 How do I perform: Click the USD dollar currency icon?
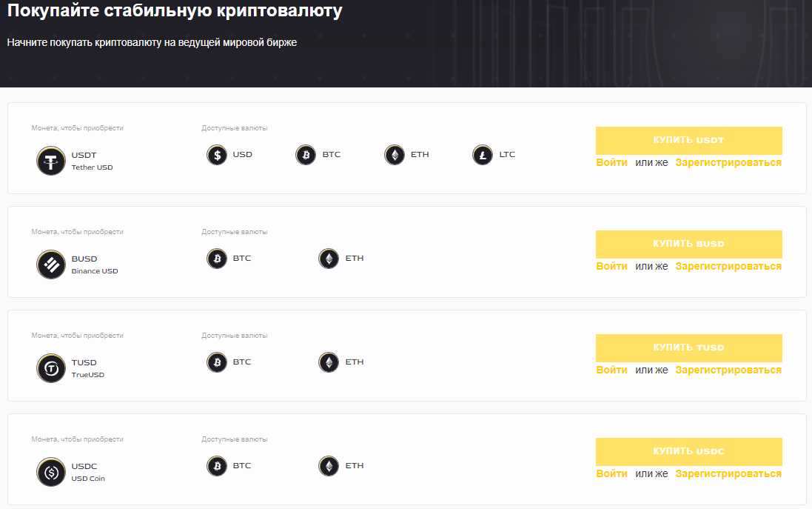[216, 155]
